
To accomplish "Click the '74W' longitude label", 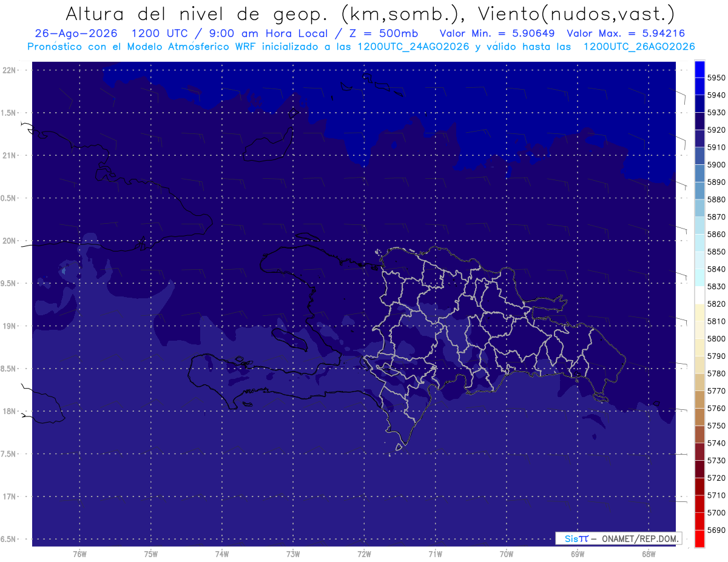I will coord(222,554).
